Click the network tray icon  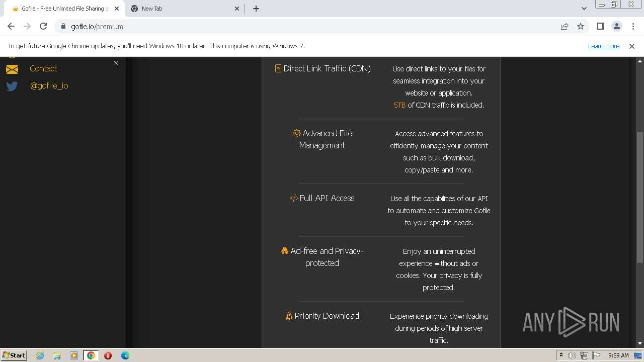coord(584,355)
